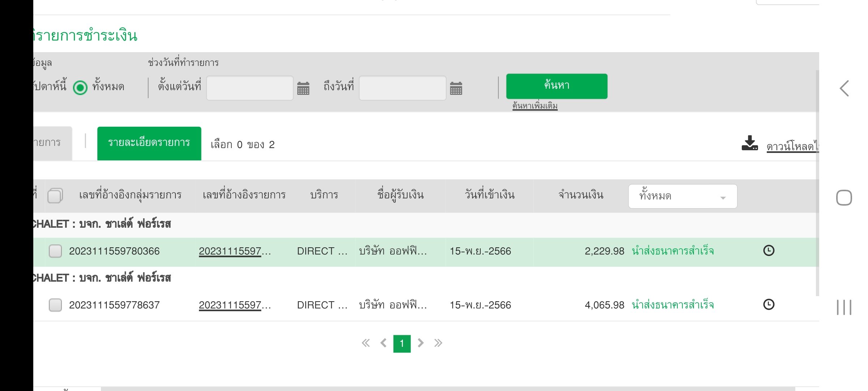The width and height of the screenshot is (868, 391).
Task: Tap the Android back arrow
Action: click(844, 88)
